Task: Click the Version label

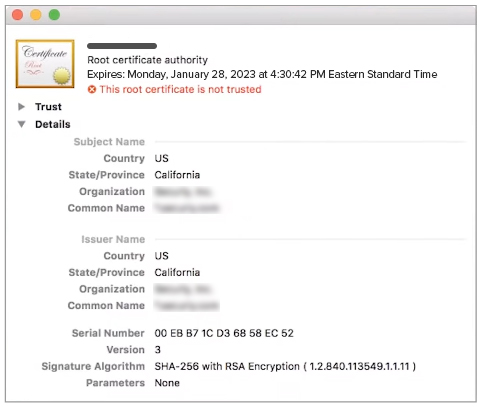Action: coord(126,350)
